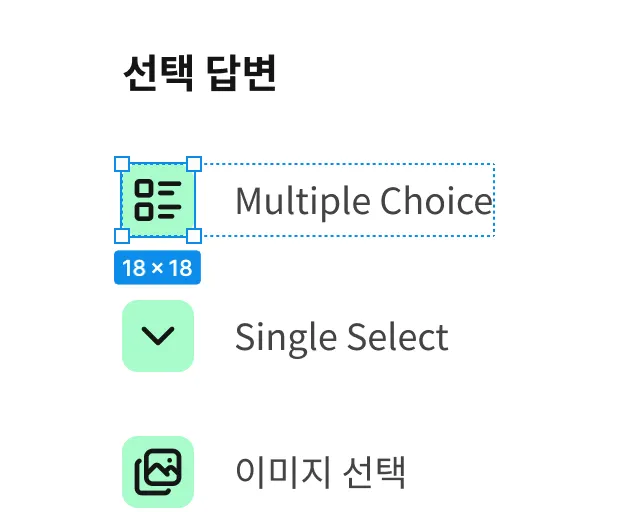Click the bottom-right resize handle
The width and height of the screenshot is (632, 512).
click(194, 236)
